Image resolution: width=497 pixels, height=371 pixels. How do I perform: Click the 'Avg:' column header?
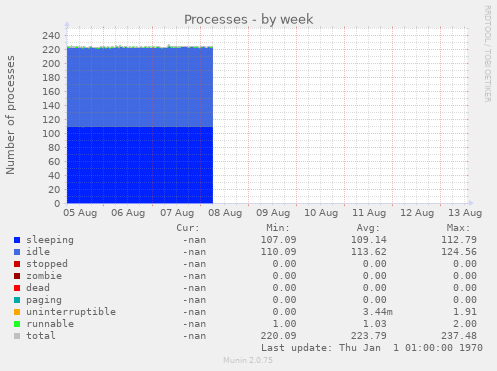pyautogui.click(x=368, y=228)
